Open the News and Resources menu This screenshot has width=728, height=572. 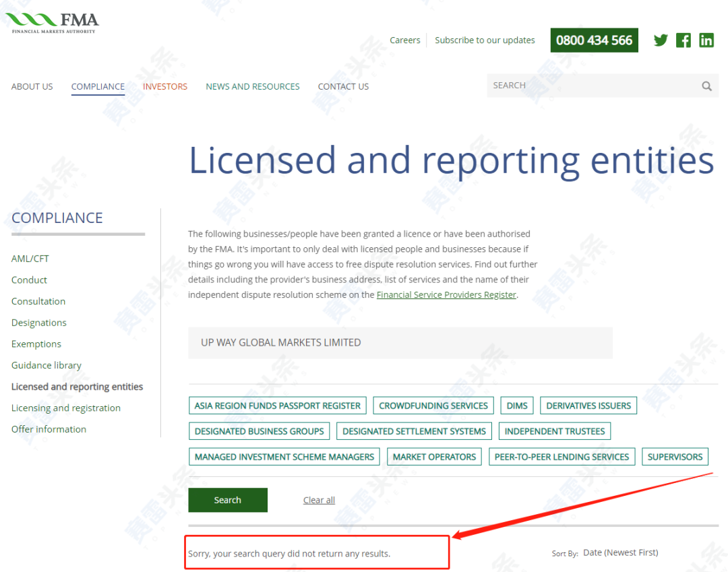coord(253,86)
